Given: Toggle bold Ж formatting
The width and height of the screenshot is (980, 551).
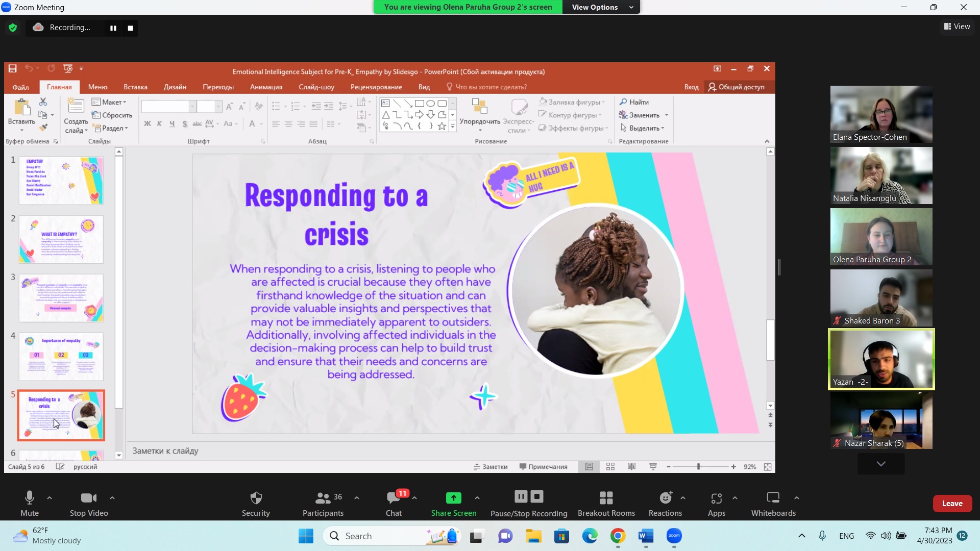Looking at the screenshot, I should point(148,123).
